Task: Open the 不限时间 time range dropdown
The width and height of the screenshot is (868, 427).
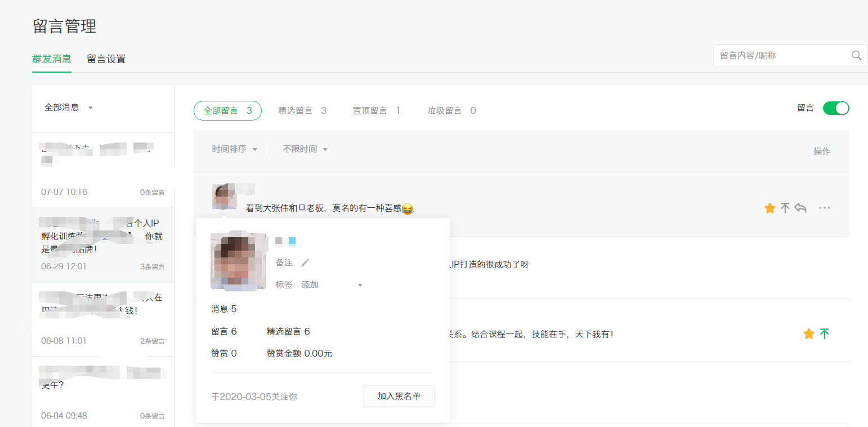Action: coord(305,149)
